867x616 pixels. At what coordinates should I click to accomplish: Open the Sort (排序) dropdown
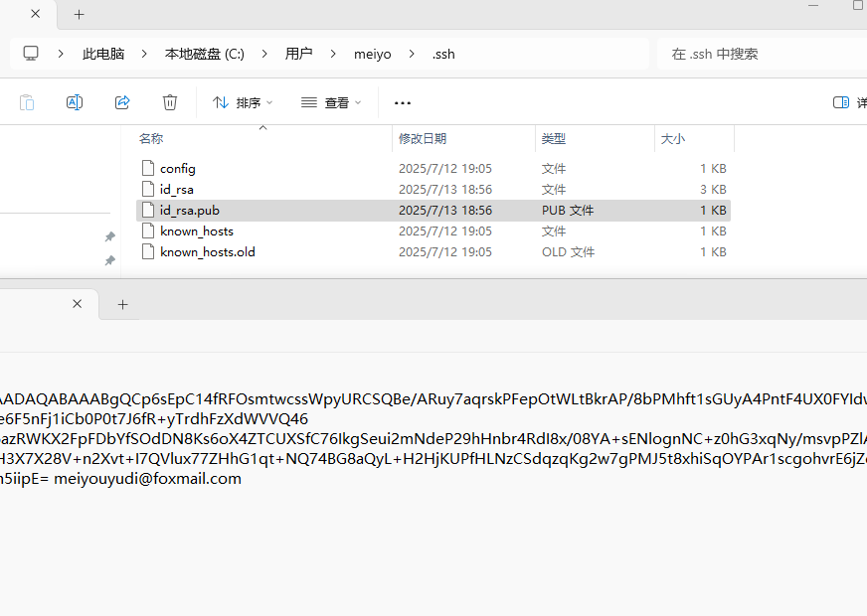(243, 102)
